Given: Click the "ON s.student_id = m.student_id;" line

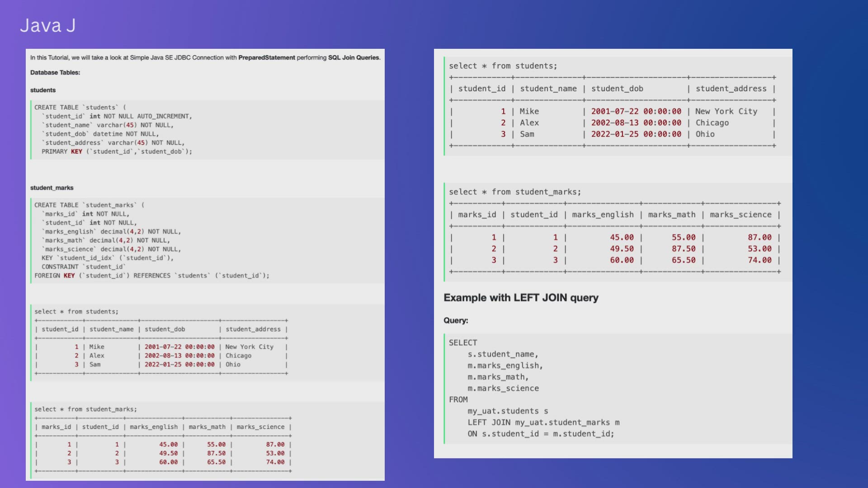Looking at the screenshot, I should [541, 434].
